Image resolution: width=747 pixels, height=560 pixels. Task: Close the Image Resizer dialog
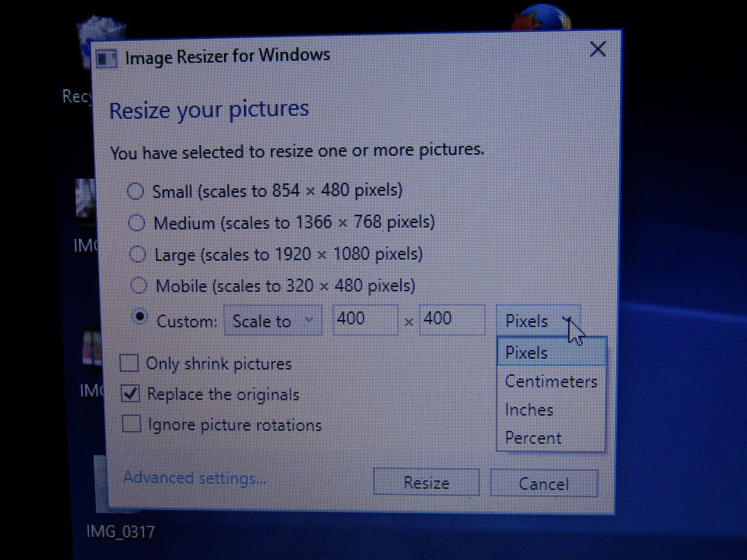[x=598, y=49]
